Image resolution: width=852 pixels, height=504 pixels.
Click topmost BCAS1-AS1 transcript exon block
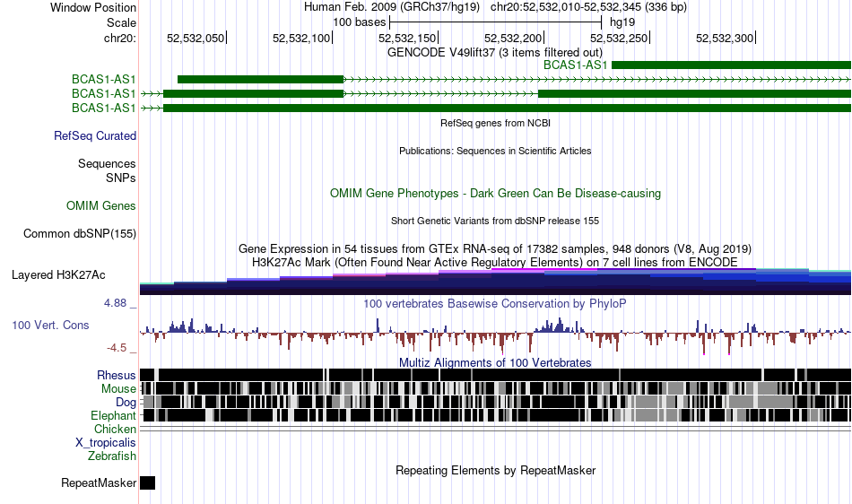click(x=731, y=65)
